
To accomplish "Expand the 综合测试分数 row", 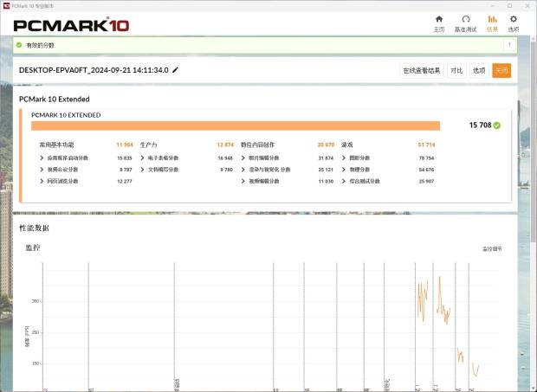I will pos(344,182).
